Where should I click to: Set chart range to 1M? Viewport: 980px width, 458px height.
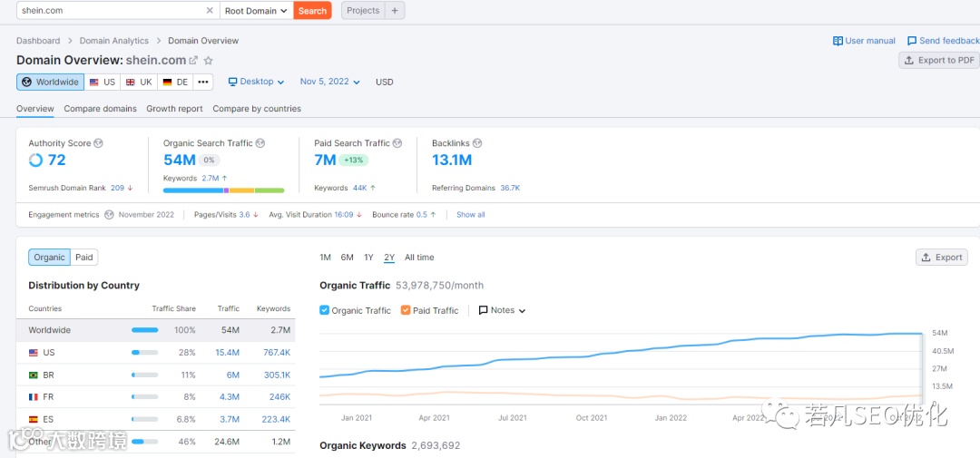[325, 258]
